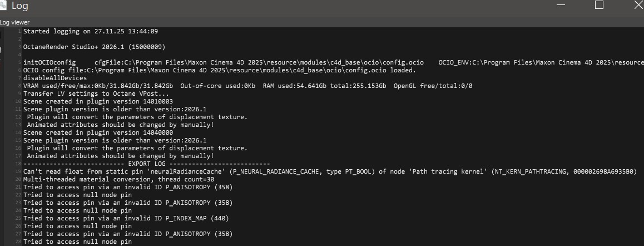The height and width of the screenshot is (246, 644).
Task: Maximize the Log window
Action: [599, 5]
